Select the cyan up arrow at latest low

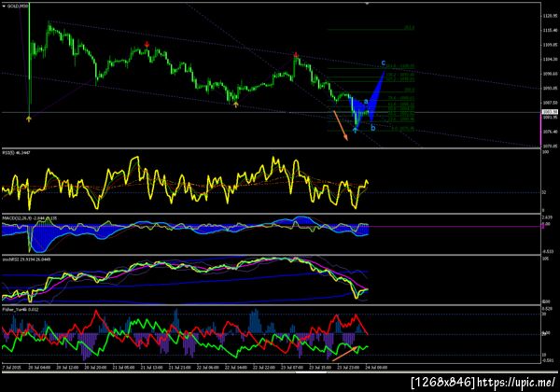(x=355, y=131)
